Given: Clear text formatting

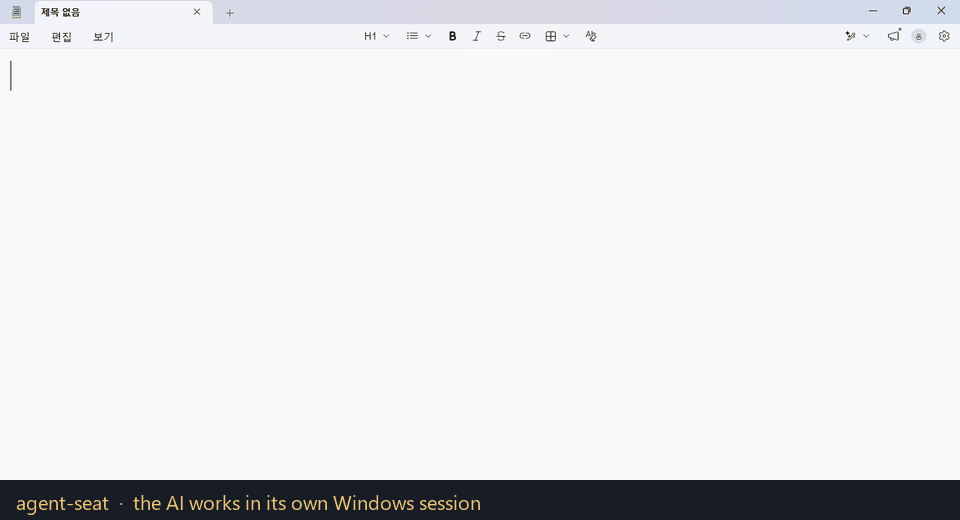Looking at the screenshot, I should 590,36.
